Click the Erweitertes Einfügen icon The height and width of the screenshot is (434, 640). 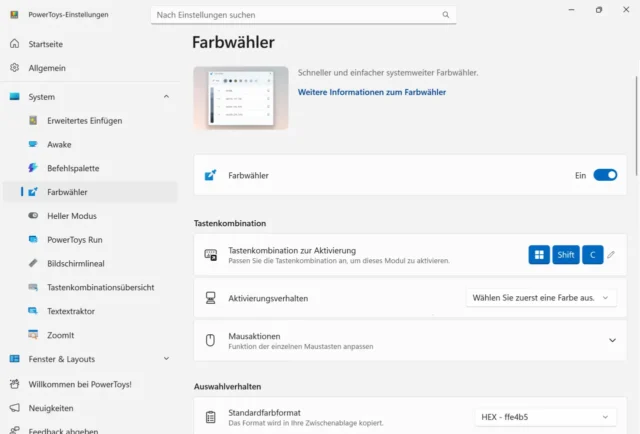pyautogui.click(x=33, y=120)
